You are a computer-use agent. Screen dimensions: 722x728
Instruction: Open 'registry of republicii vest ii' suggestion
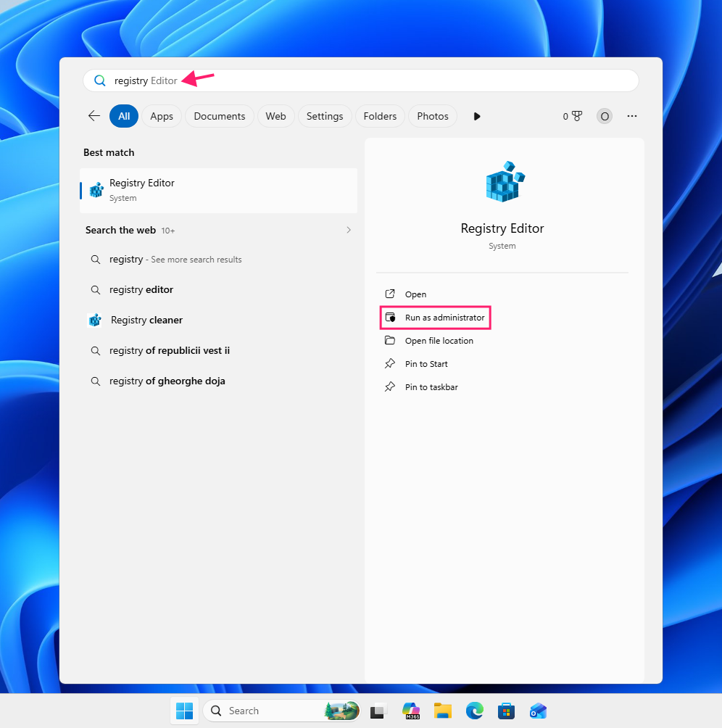tap(218, 350)
